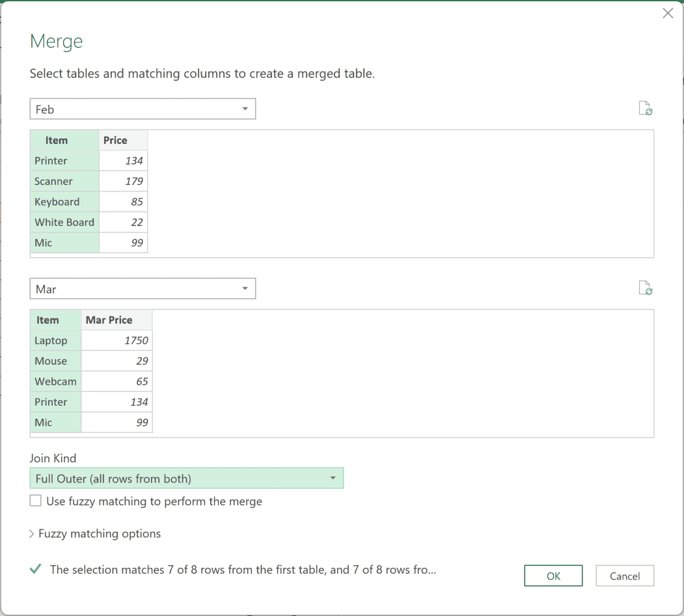Select the Mar Price column header
Viewport: 684px width, 616px height.
[117, 320]
